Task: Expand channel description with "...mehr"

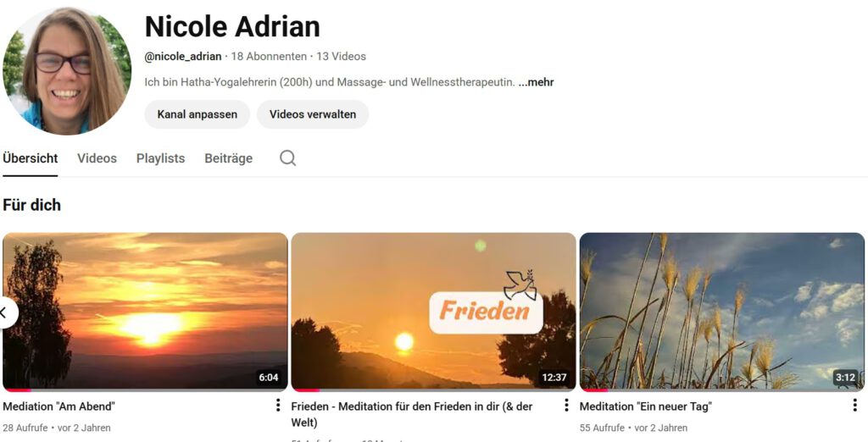Action: 536,82
